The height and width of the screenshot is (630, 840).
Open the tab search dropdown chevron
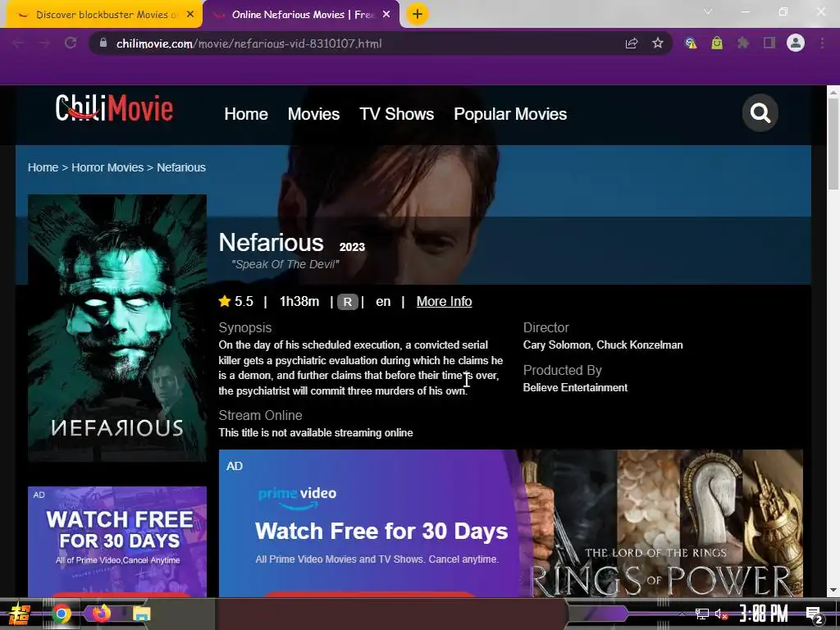708,11
